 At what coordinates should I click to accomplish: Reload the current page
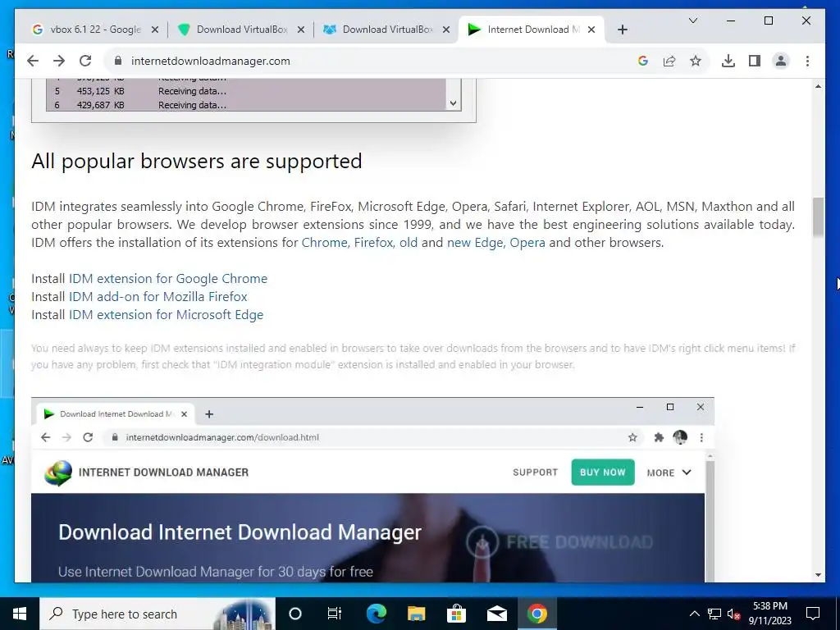85,61
